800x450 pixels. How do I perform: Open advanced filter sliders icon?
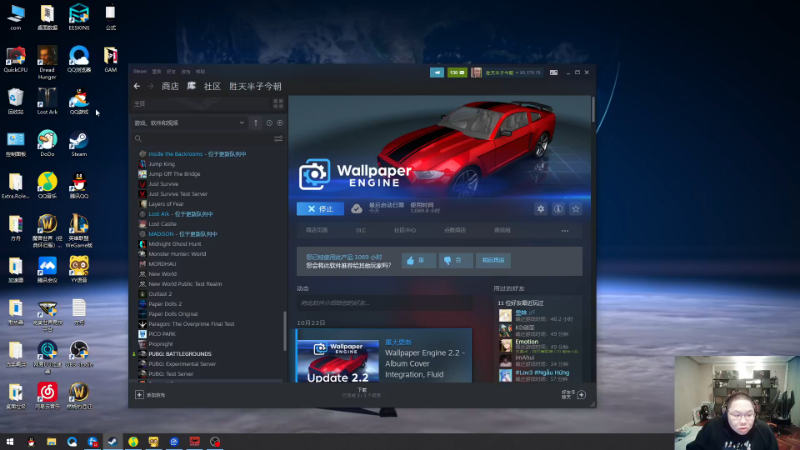pyautogui.click(x=278, y=138)
